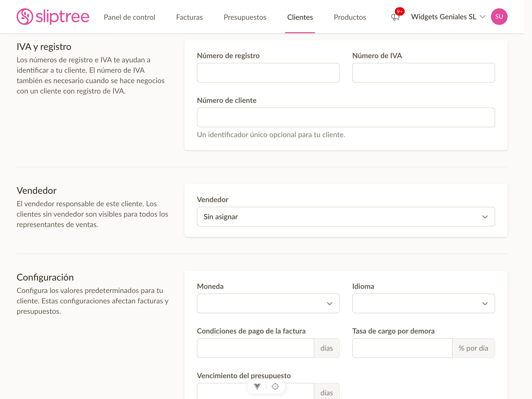Click the Vendedor field label
The height and width of the screenshot is (399, 532).
[x=212, y=199]
